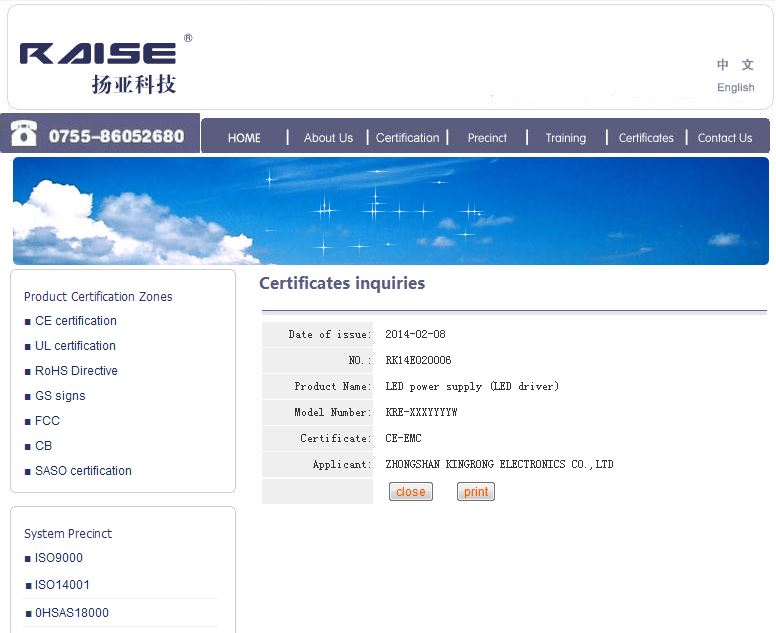Select certificate number RK14E020006

pyautogui.click(x=418, y=360)
